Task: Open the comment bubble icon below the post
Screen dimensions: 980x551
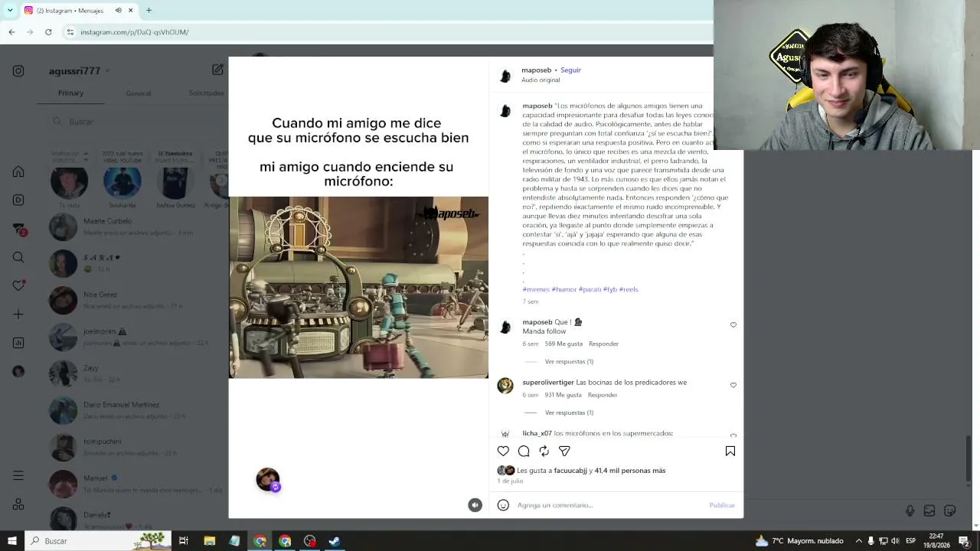Action: click(524, 452)
